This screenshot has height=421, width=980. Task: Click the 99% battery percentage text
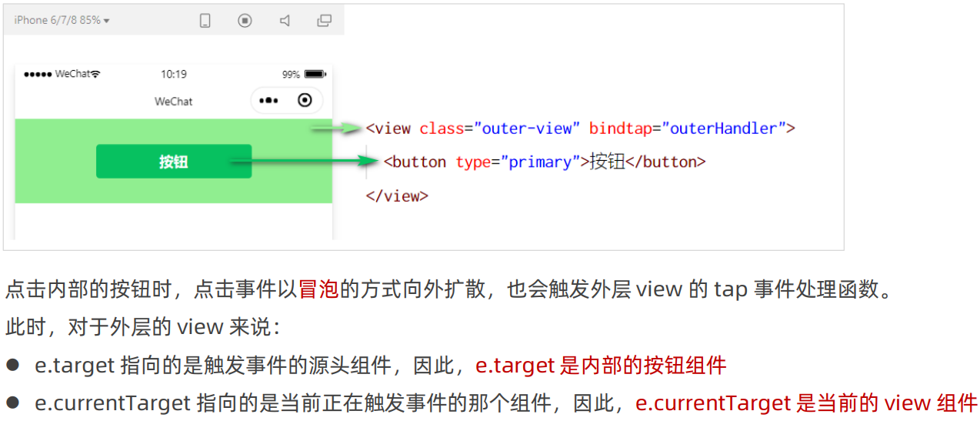(291, 75)
